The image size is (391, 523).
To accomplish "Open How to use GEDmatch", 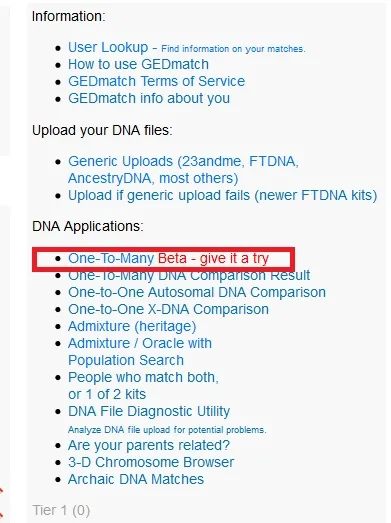I will pos(138,64).
